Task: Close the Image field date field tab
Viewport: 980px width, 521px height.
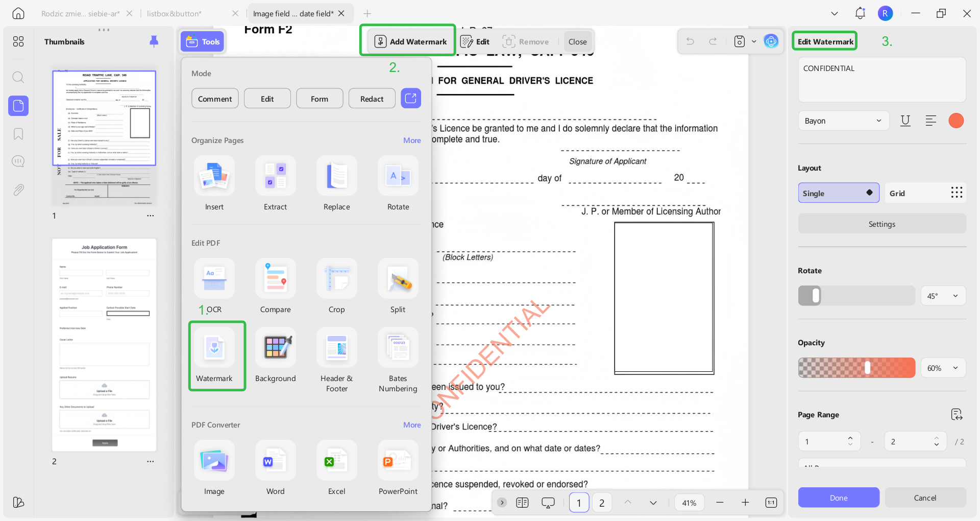Action: click(x=341, y=13)
